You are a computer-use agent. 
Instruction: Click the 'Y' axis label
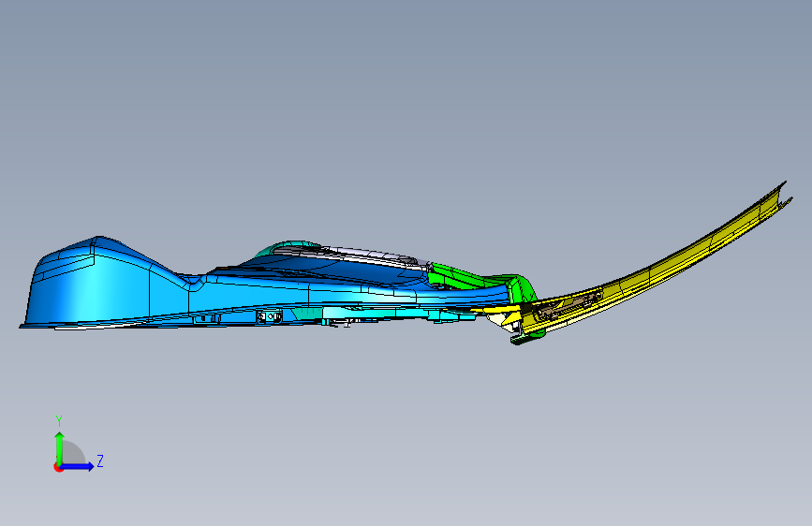click(x=59, y=421)
